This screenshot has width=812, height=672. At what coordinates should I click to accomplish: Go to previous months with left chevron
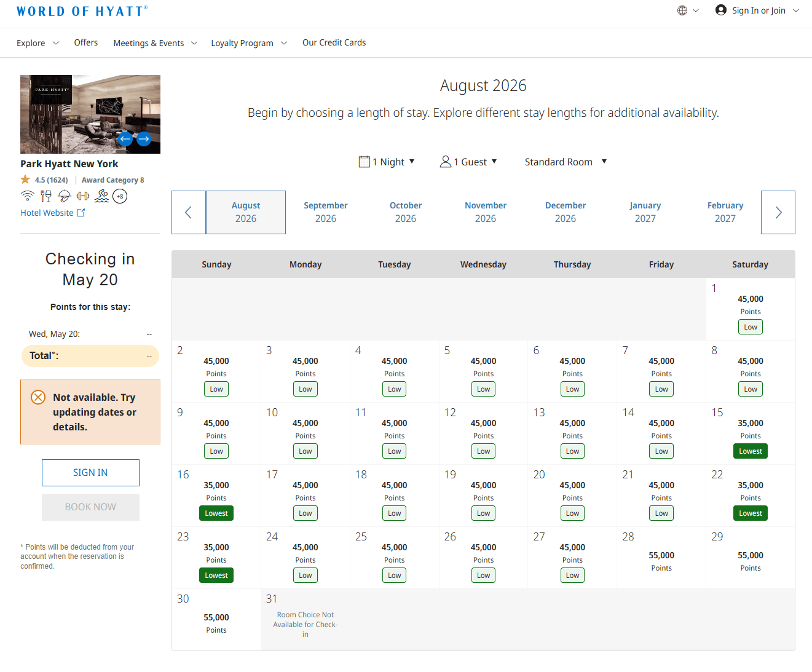pos(189,212)
